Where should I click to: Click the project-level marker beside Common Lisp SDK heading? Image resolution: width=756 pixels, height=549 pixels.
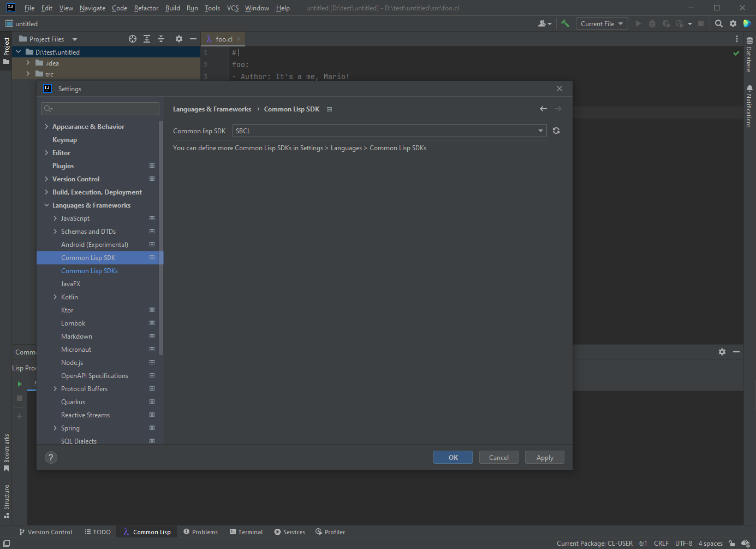(329, 109)
